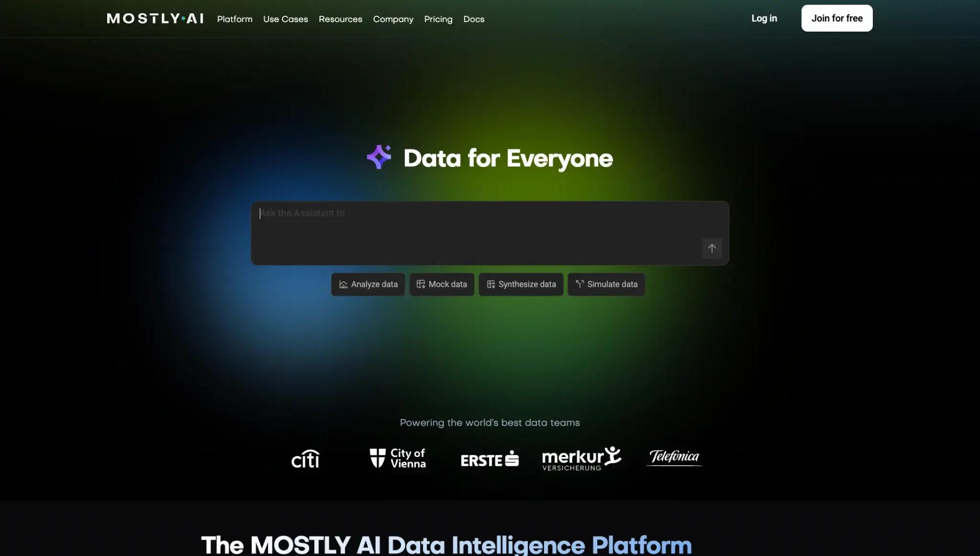Image resolution: width=980 pixels, height=556 pixels.
Task: Click the Simulate data branch icon
Action: (x=579, y=284)
